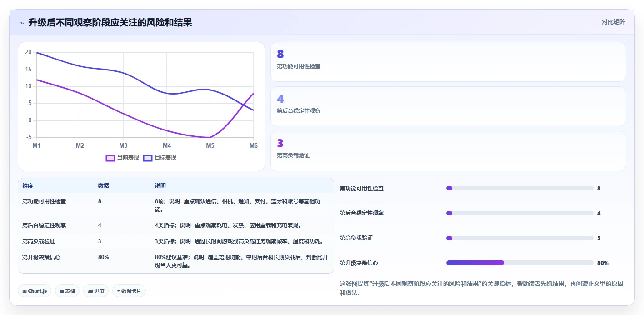Click the description starting with 4类指标
Viewport: 644px width, 315px height.
pyautogui.click(x=228, y=225)
